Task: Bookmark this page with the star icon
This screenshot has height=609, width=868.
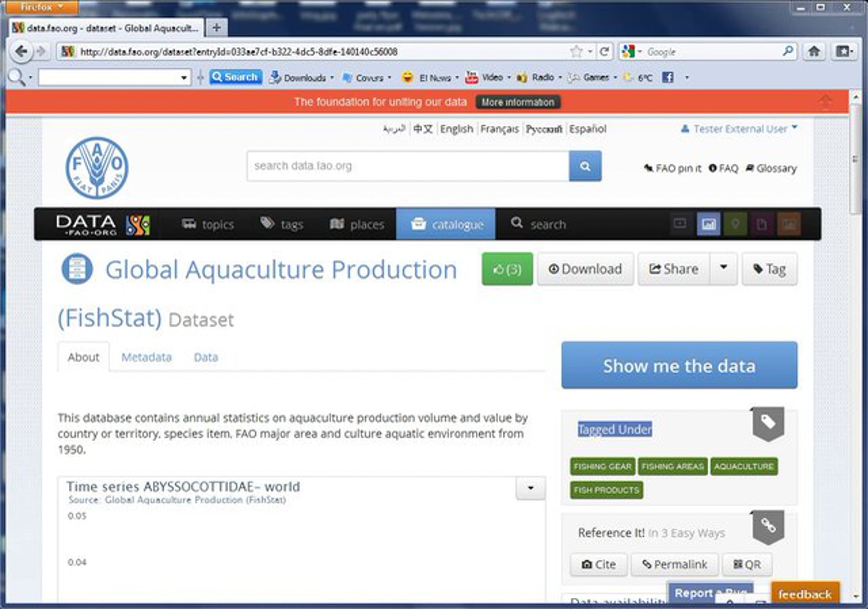Action: pyautogui.click(x=576, y=51)
